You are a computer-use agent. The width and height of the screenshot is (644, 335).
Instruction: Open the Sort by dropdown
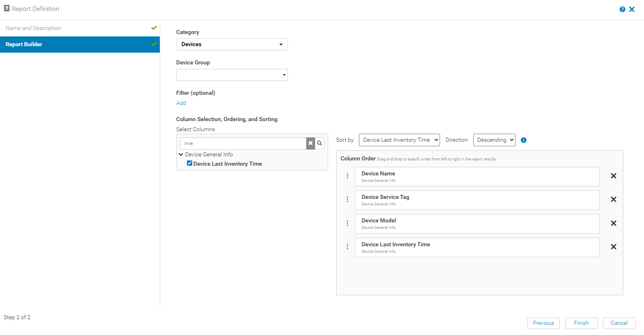pyautogui.click(x=399, y=140)
